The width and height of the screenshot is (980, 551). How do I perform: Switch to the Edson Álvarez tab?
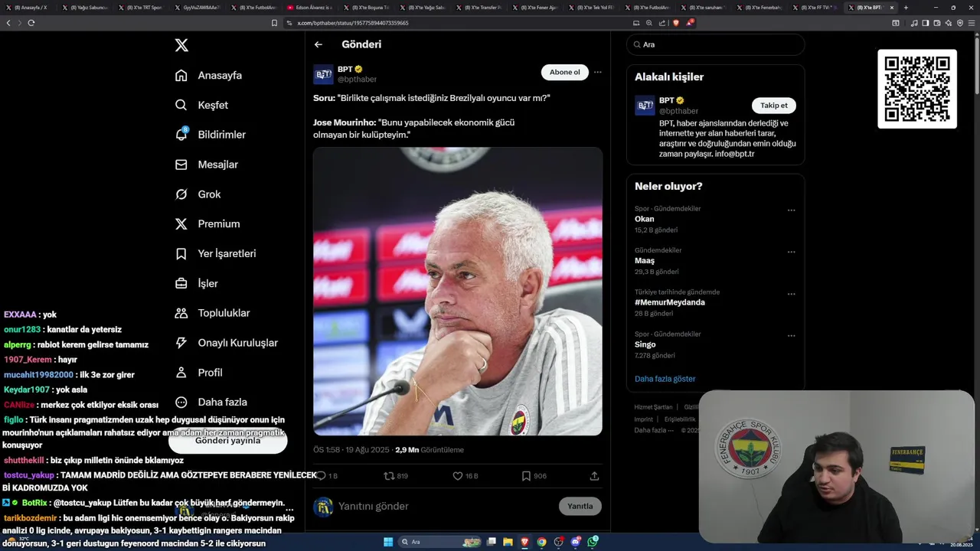311,8
